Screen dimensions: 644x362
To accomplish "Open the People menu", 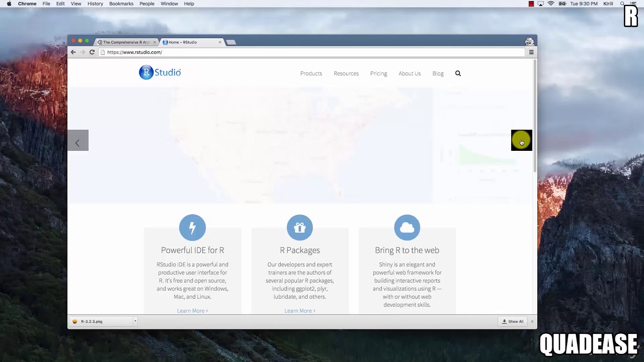I will click(x=147, y=4).
